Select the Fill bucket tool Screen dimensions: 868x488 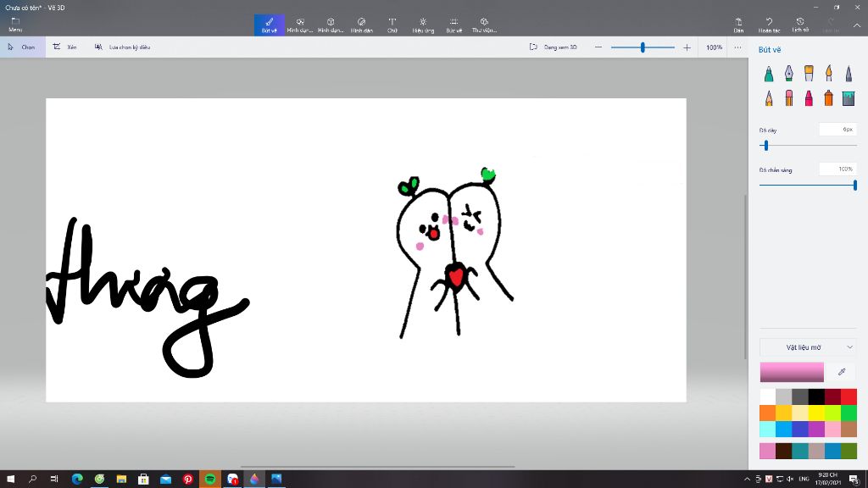tap(849, 98)
